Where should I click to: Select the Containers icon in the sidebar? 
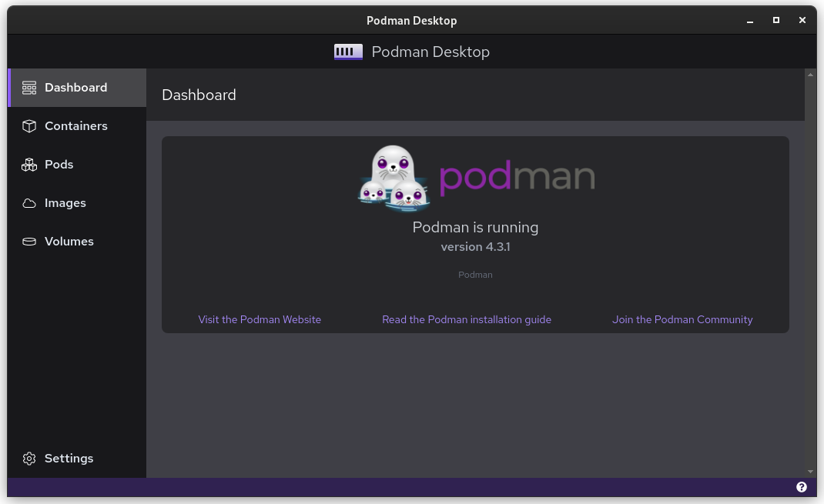click(28, 125)
